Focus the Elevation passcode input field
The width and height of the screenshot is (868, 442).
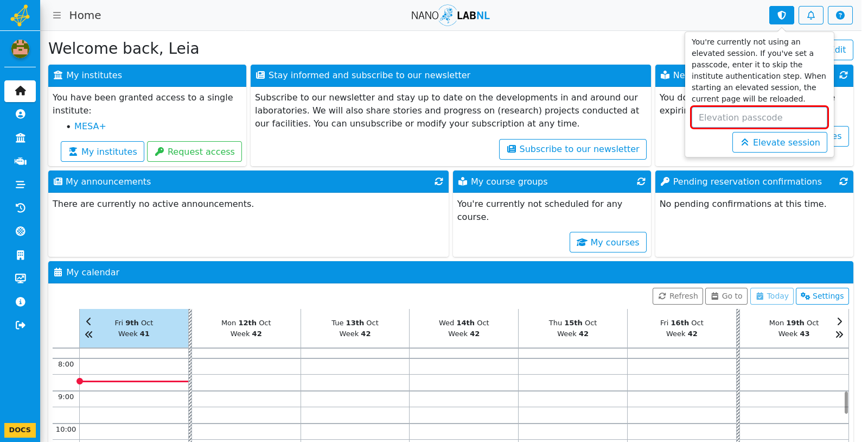pyautogui.click(x=759, y=117)
